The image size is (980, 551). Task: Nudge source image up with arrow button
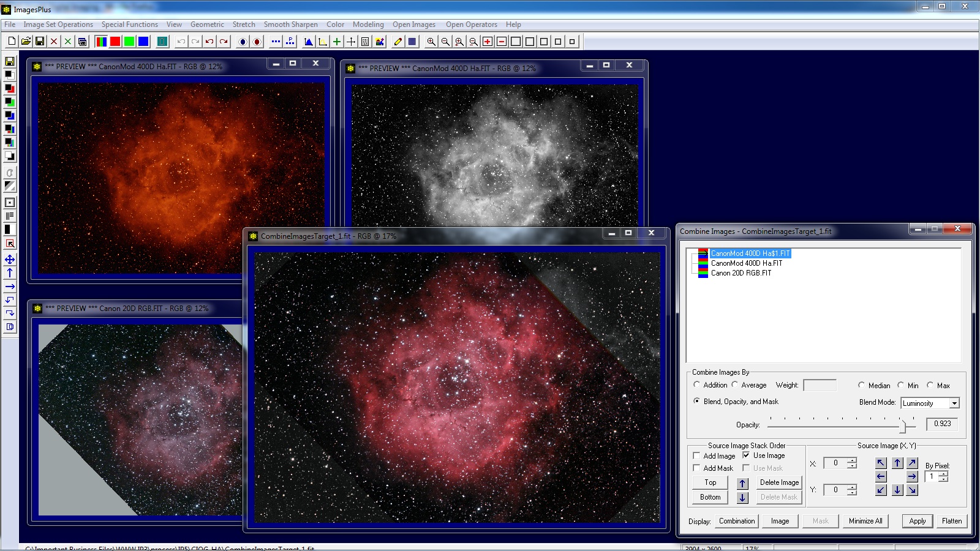click(x=897, y=463)
